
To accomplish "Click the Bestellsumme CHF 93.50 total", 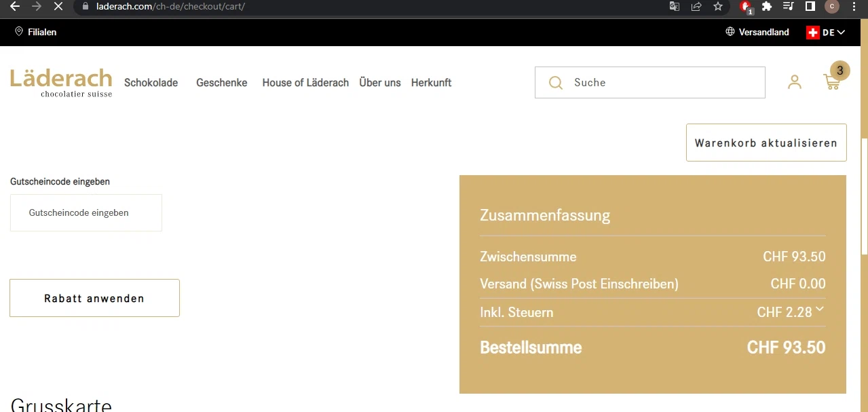I will coord(786,348).
